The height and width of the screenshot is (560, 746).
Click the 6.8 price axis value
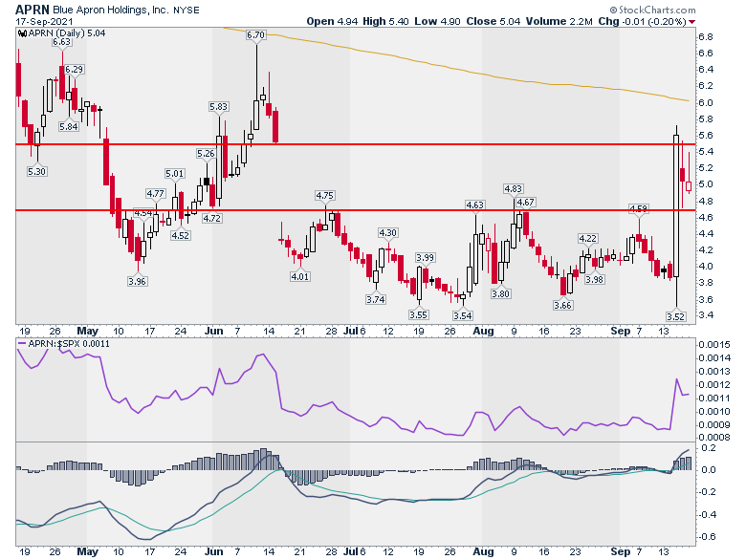click(706, 37)
